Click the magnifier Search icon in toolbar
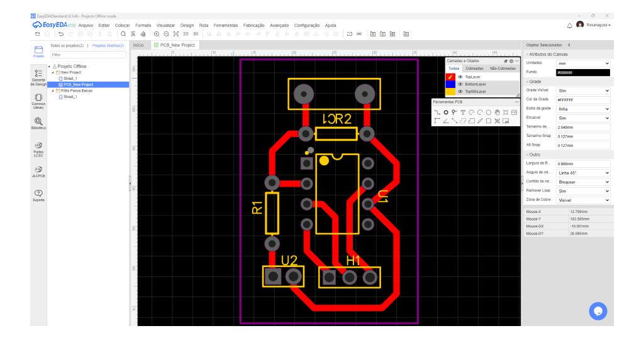This screenshot has width=644, height=338. point(123,34)
